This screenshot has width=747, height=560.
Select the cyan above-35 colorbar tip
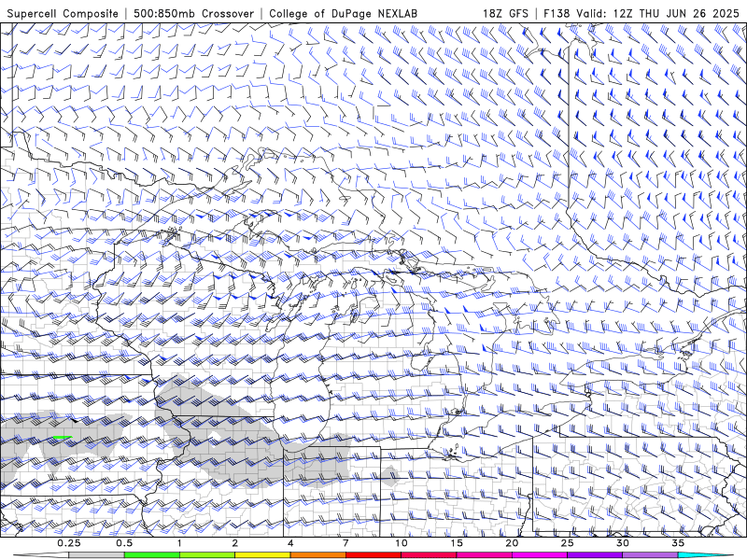(x=705, y=555)
